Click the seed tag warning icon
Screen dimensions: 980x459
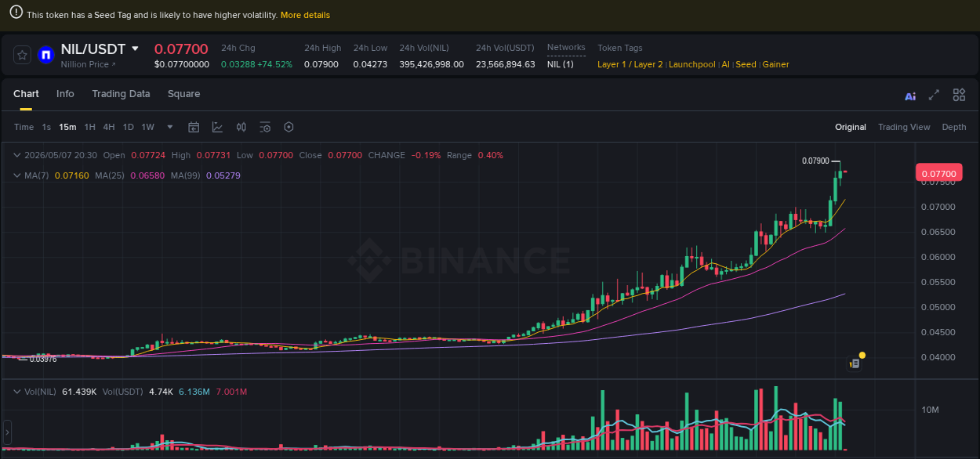(16, 13)
